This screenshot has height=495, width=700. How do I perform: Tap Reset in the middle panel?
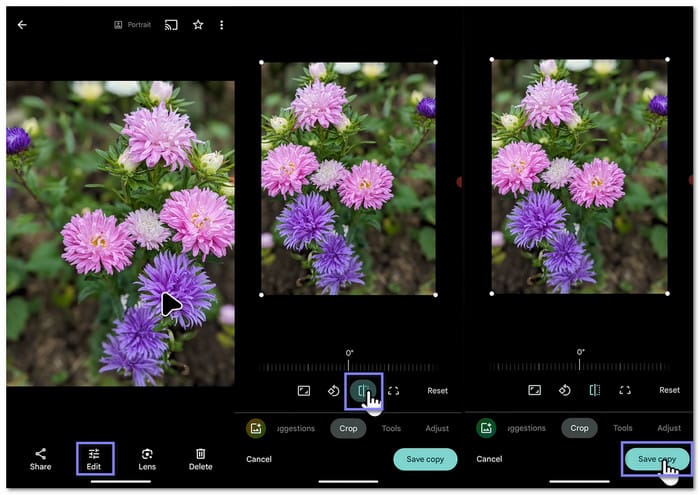click(438, 391)
